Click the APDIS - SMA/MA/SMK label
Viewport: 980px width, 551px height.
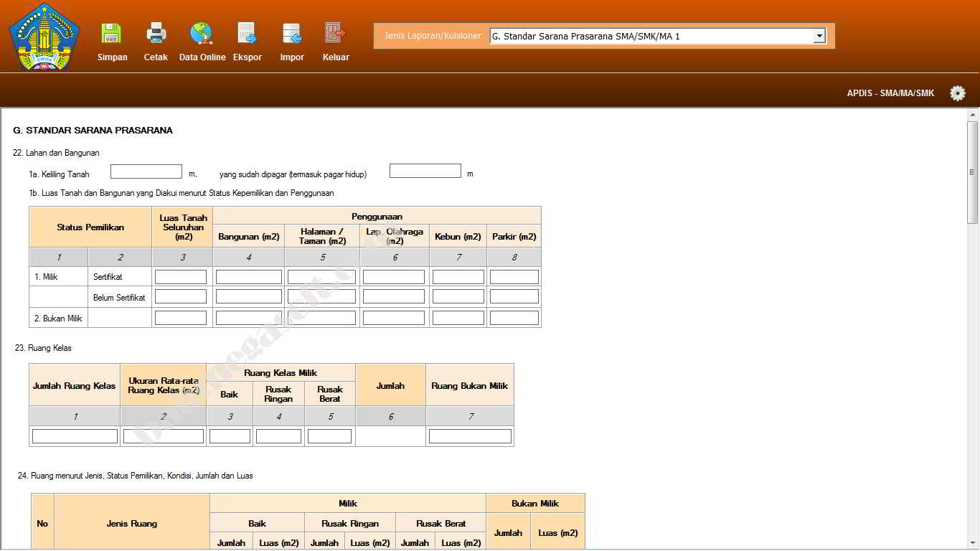(x=890, y=93)
